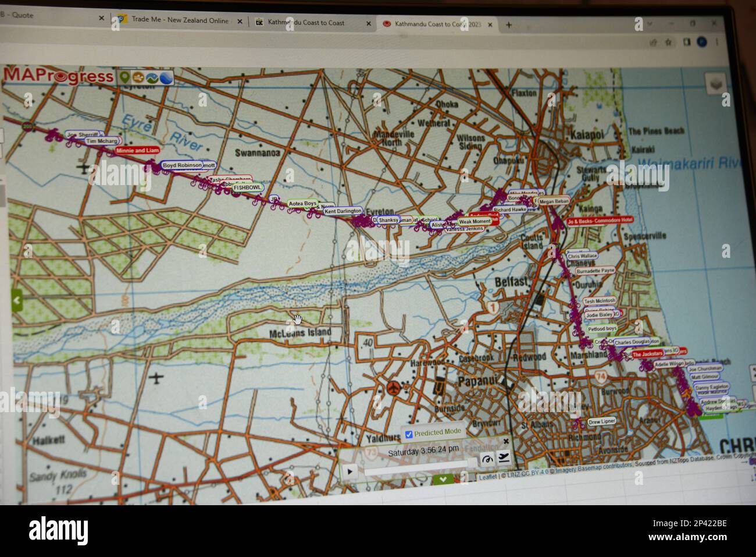The height and width of the screenshot is (557, 756).
Task: Click the share page icon in address bar
Action: click(652, 42)
